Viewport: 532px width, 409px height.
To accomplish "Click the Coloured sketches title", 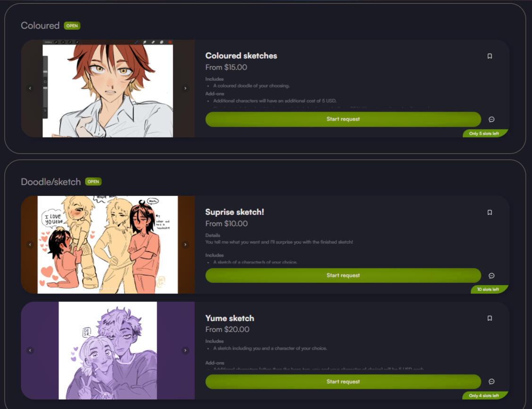I will coord(241,56).
